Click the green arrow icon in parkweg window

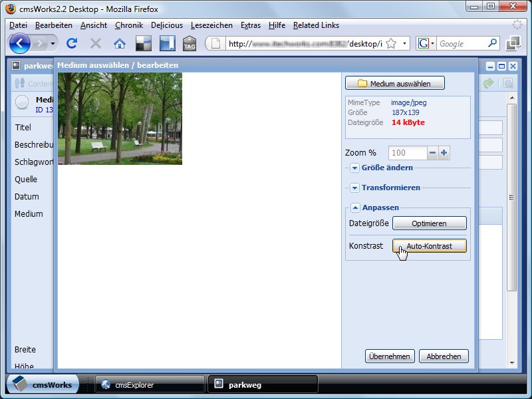[488, 83]
